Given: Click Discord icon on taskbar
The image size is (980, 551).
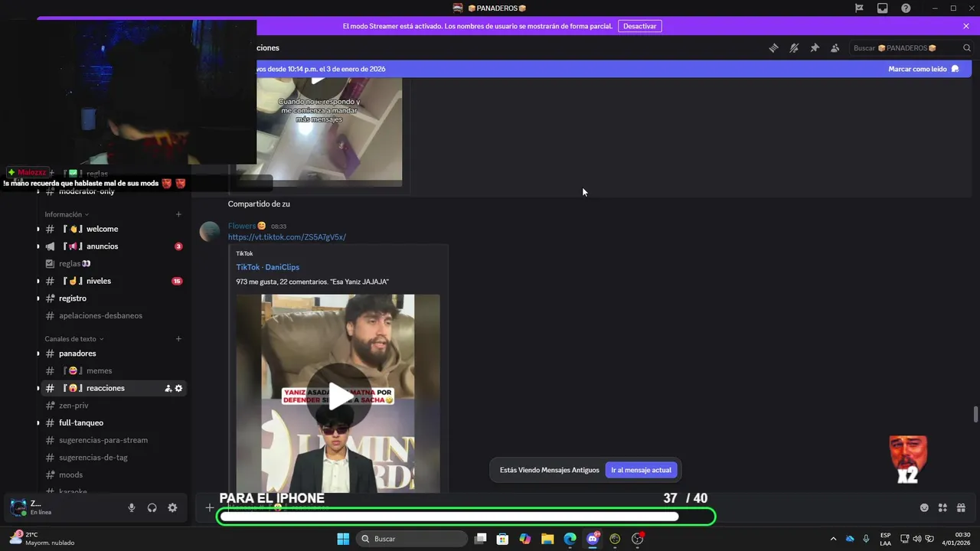Looking at the screenshot, I should 593,539.
